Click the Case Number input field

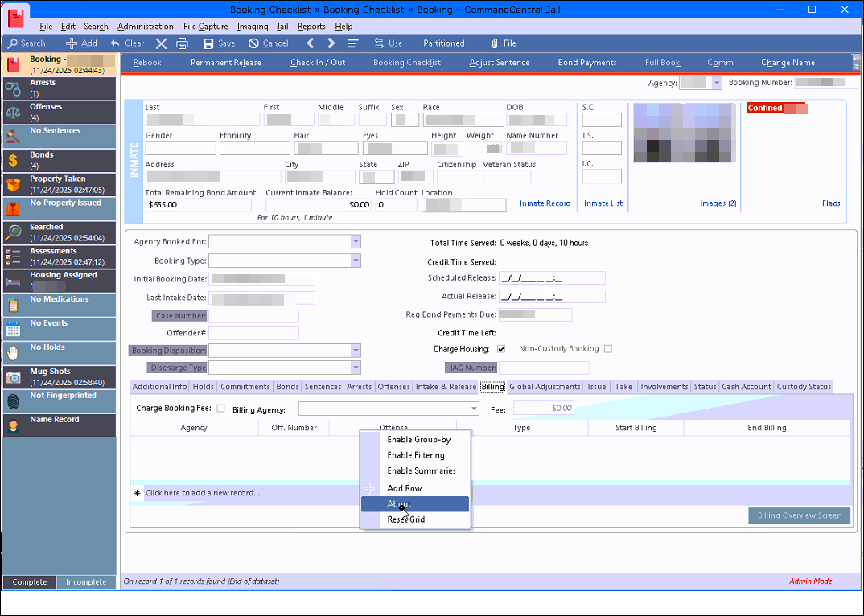click(253, 316)
